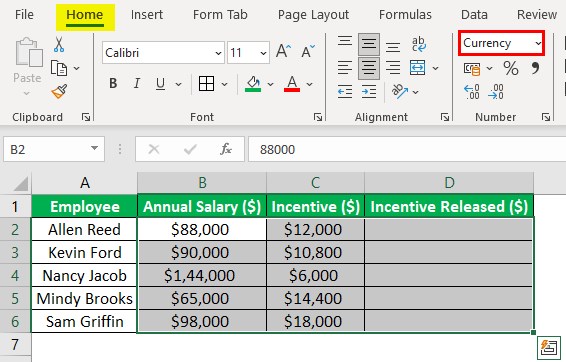Open the Formulas tab
Viewport: 566px width, 362px height.
405,14
